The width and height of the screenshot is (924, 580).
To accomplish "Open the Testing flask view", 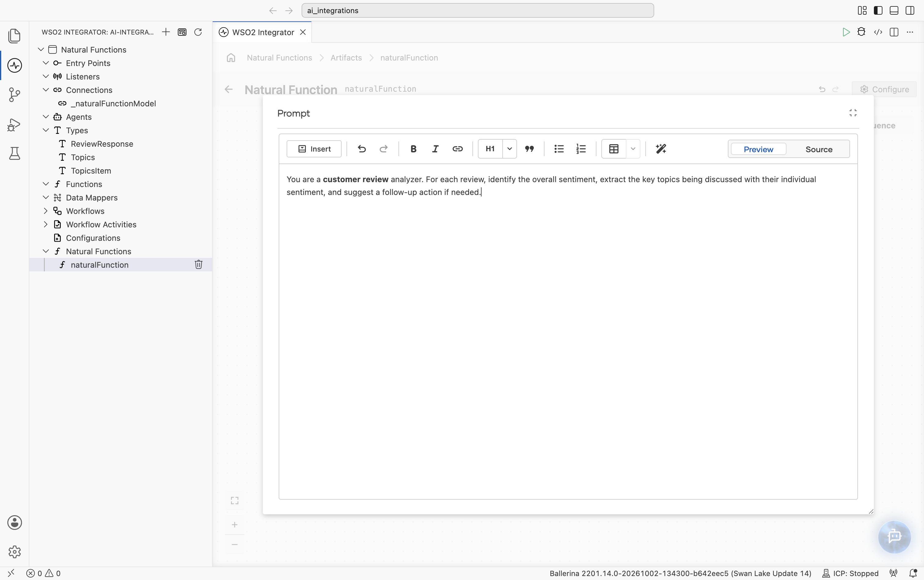I will click(14, 153).
